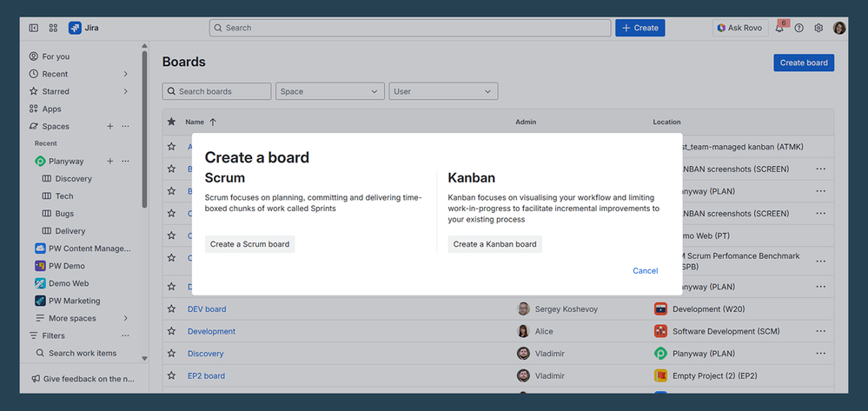Screen dimensions: 868x411
Task: Open the app switcher grid icon
Action: point(53,28)
